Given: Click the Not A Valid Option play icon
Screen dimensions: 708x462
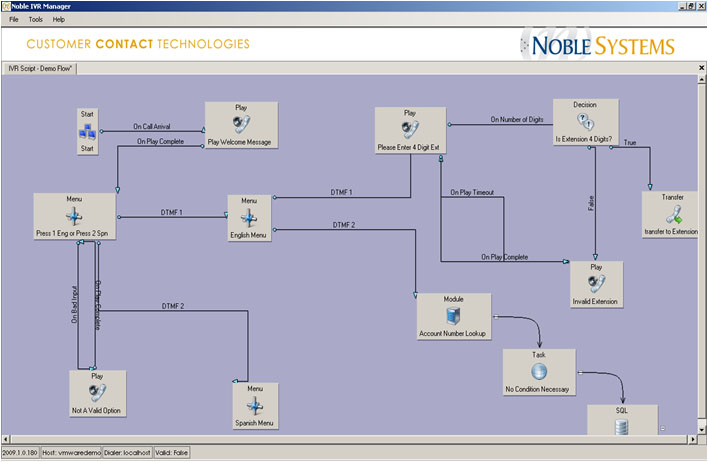Looking at the screenshot, I should [97, 392].
